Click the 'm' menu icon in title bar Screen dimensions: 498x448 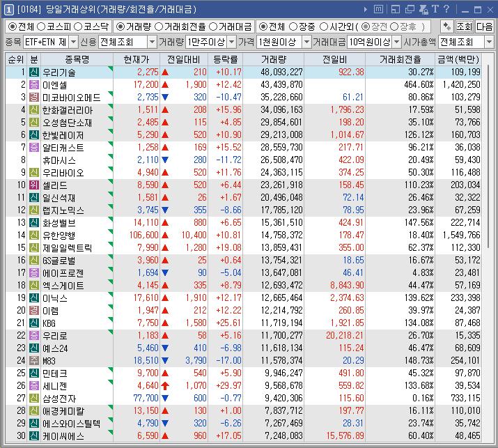pyautogui.click(x=378, y=9)
